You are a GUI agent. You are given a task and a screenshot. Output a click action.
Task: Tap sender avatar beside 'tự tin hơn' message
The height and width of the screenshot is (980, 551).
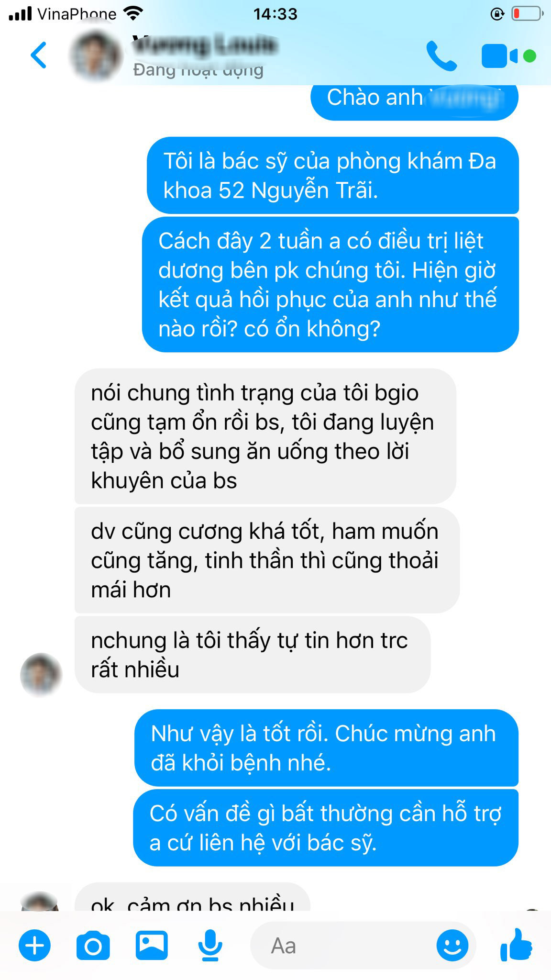tap(41, 674)
